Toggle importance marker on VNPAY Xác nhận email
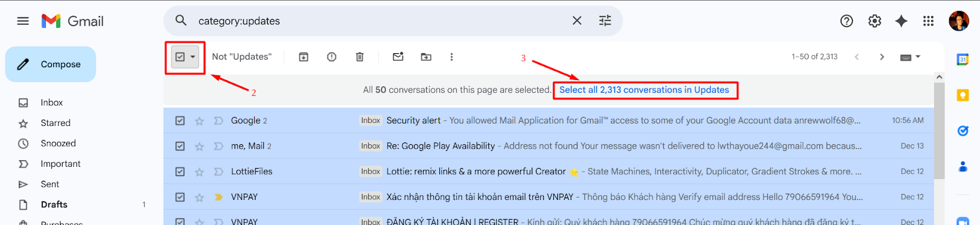Screen dimensions: 980x225 218,197
